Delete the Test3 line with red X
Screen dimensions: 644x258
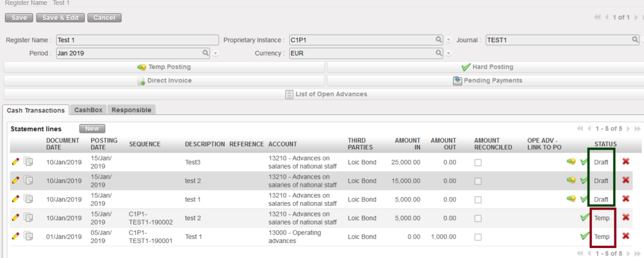pyautogui.click(x=626, y=162)
